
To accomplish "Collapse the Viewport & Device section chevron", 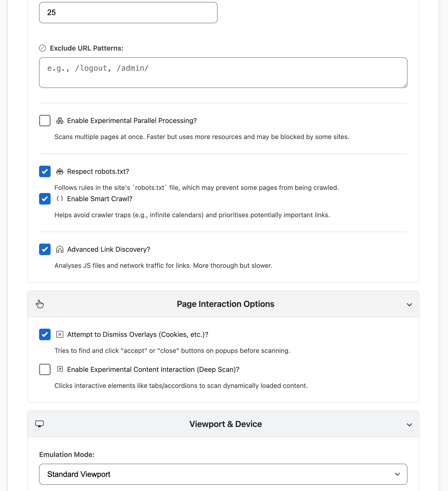I will 409,425.
